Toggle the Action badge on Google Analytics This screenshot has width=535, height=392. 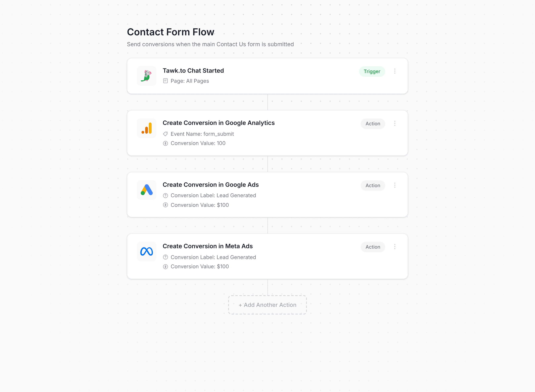[373, 124]
